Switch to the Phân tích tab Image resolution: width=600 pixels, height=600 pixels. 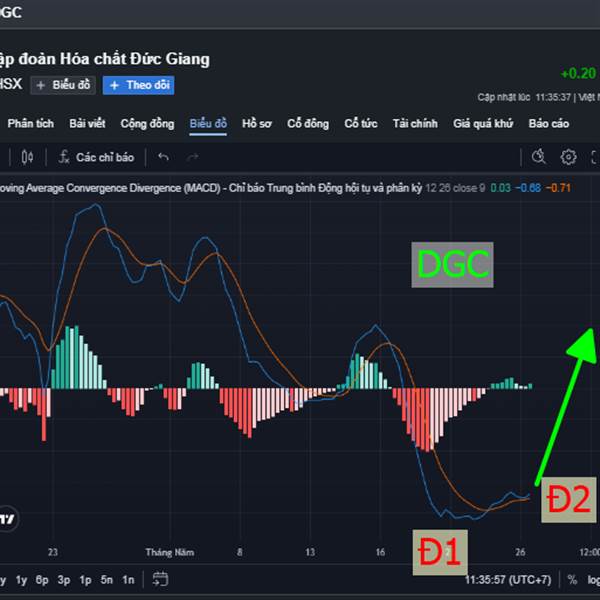point(31,124)
